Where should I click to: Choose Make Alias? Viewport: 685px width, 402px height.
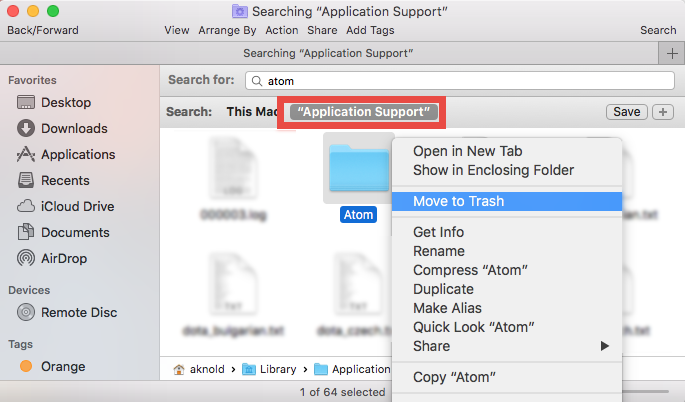(507, 308)
